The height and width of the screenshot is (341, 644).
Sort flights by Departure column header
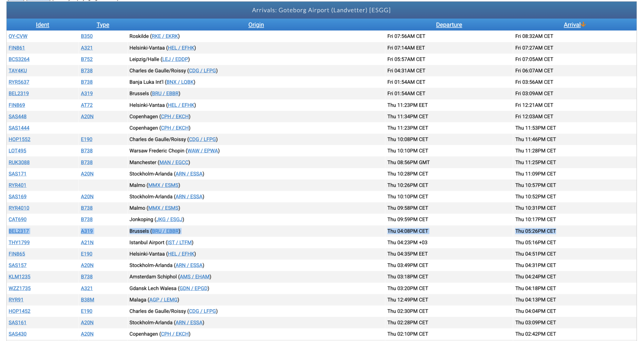(449, 25)
